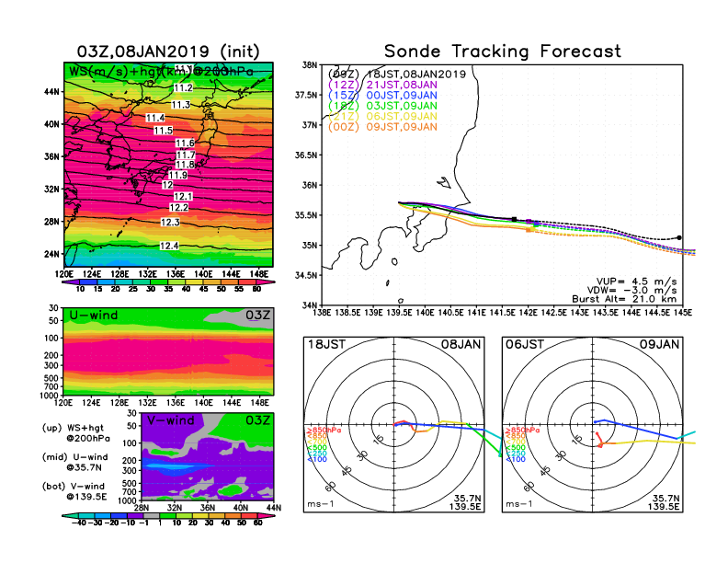Click the '(mid) U-wind @35.7N' description
The image size is (728, 563).
pyautogui.click(x=75, y=462)
